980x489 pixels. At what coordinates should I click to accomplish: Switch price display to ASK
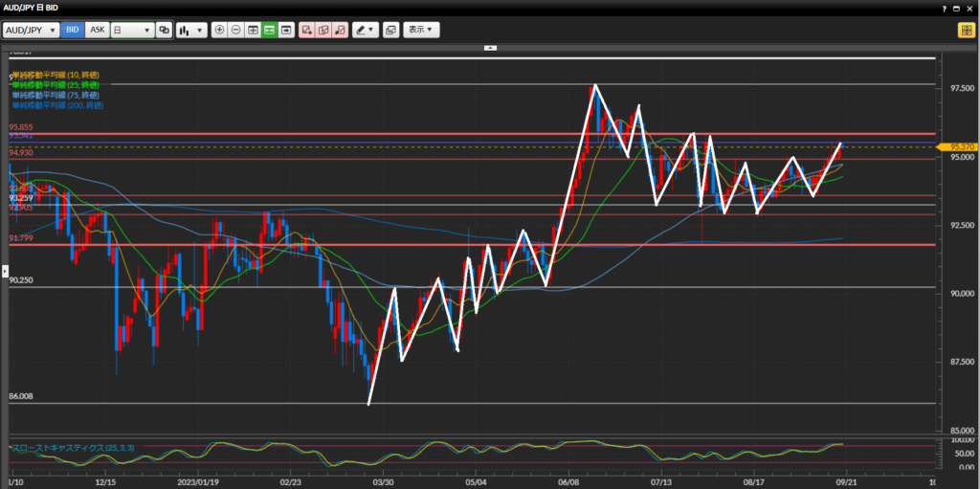tap(97, 30)
